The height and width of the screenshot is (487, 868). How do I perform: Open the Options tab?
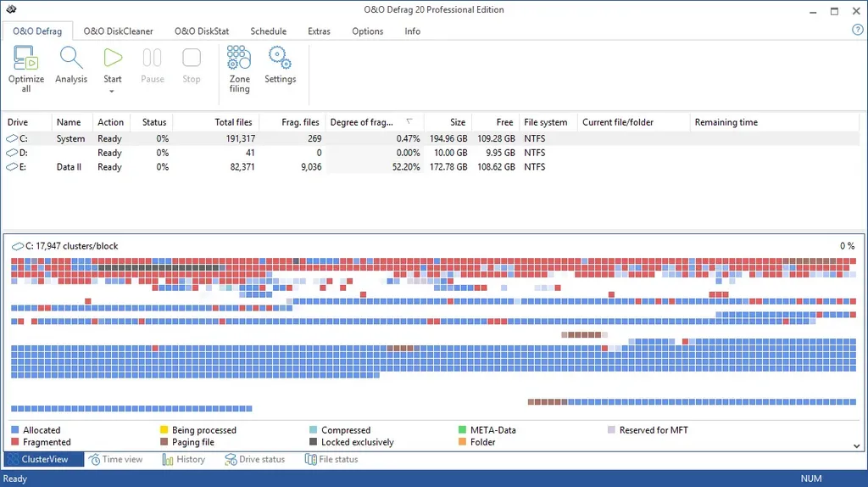coord(368,31)
